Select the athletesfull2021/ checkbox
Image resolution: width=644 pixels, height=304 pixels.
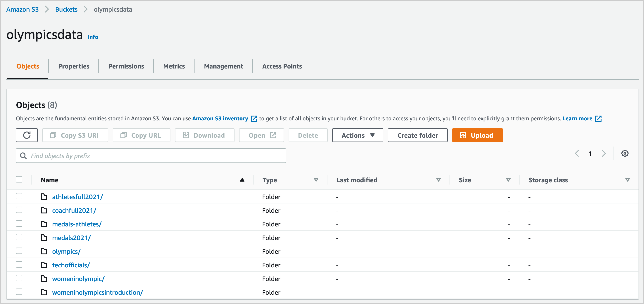(19, 196)
